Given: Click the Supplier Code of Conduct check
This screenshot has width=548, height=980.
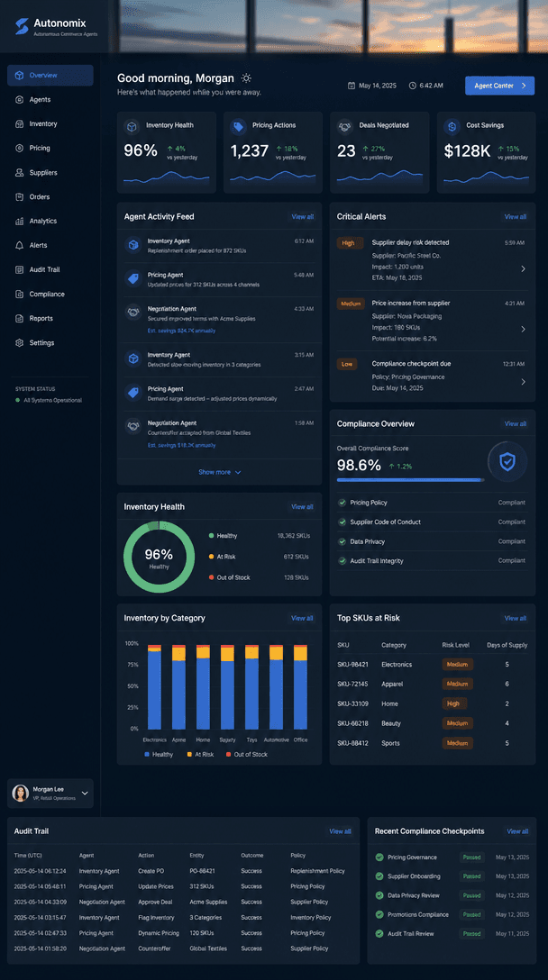Looking at the screenshot, I should [342, 522].
